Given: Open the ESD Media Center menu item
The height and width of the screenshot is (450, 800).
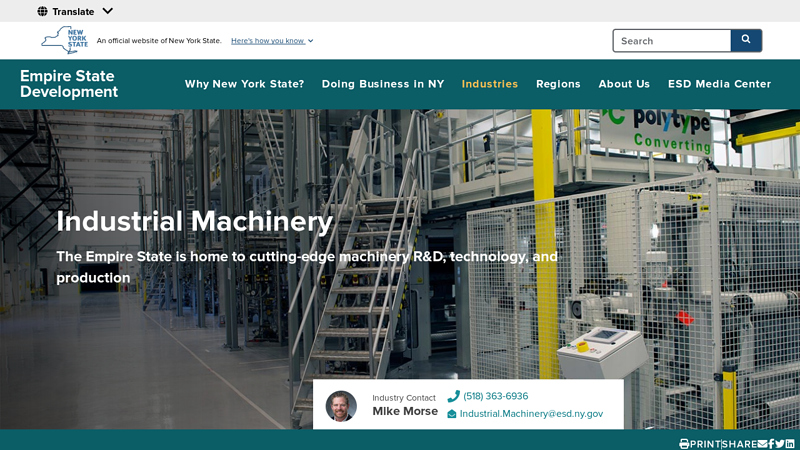Looking at the screenshot, I should pos(719,84).
